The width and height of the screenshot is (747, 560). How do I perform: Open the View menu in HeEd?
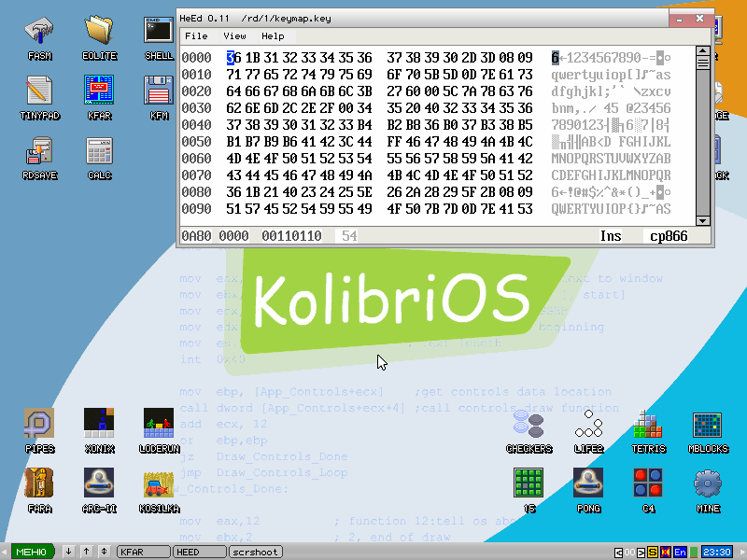(x=234, y=35)
